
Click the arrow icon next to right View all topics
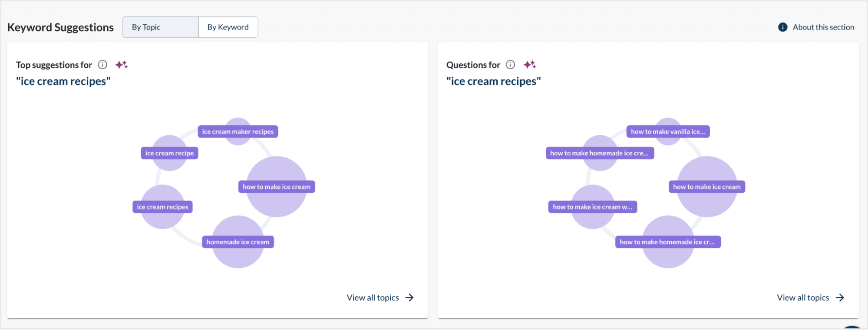pos(840,297)
